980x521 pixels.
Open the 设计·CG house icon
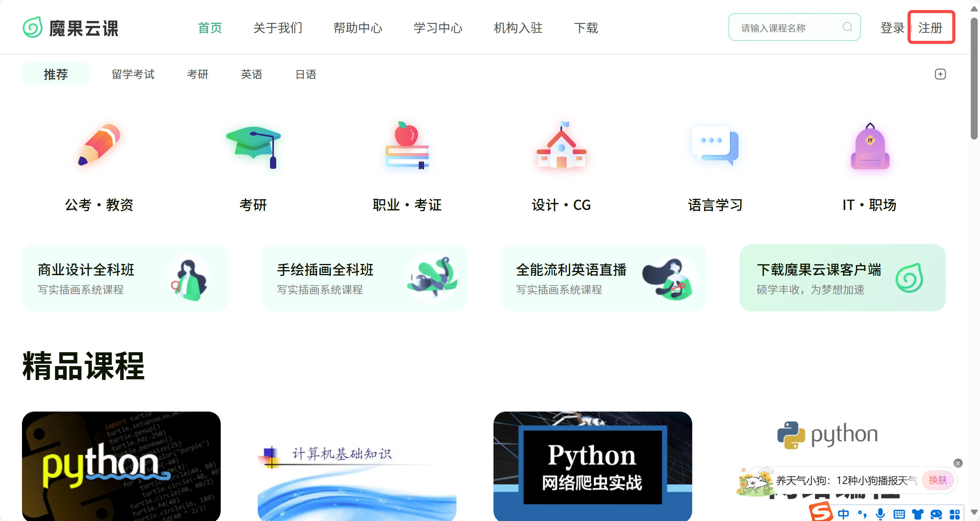(x=561, y=145)
